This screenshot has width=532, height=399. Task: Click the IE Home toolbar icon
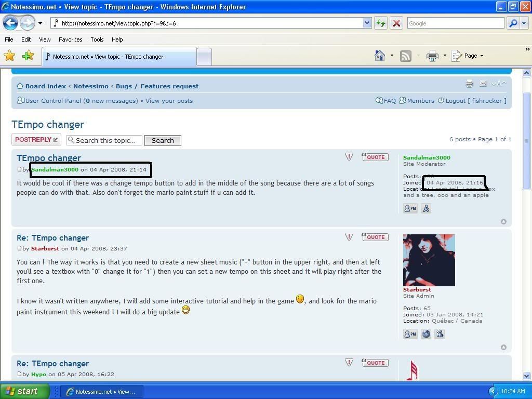[x=380, y=56]
